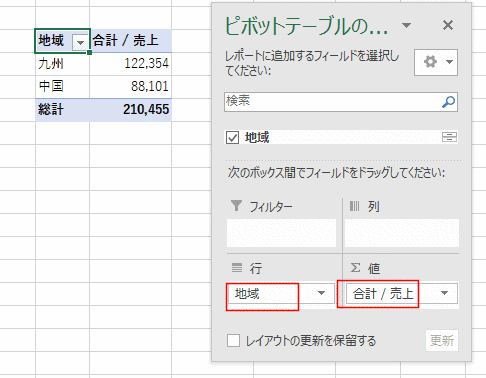486x378 pixels.
Task: Expand 合計 / 売上 dropdown in 値 box
Action: pos(444,293)
